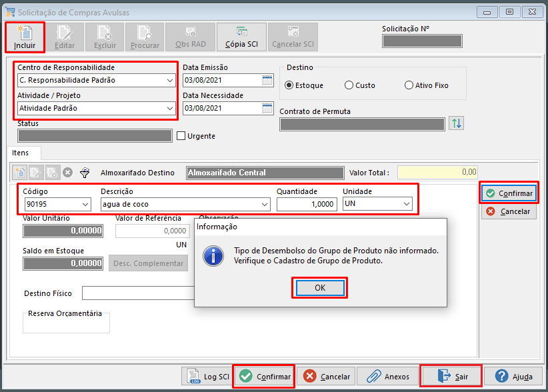Viewport: 548px width, 392px height.
Task: Click the item Confirmar button beside Unidade
Action: coord(509,193)
